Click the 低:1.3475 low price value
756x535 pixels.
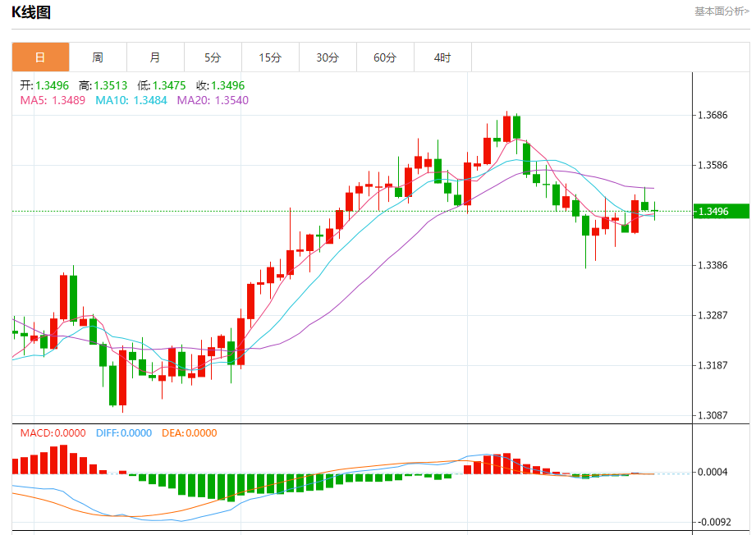click(x=162, y=86)
